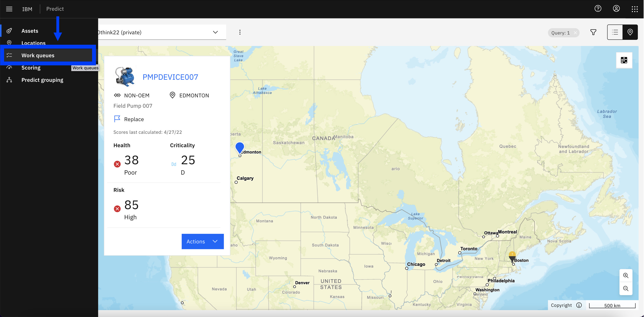Select the Predict grouping icon
Image resolution: width=644 pixels, height=317 pixels.
9,80
